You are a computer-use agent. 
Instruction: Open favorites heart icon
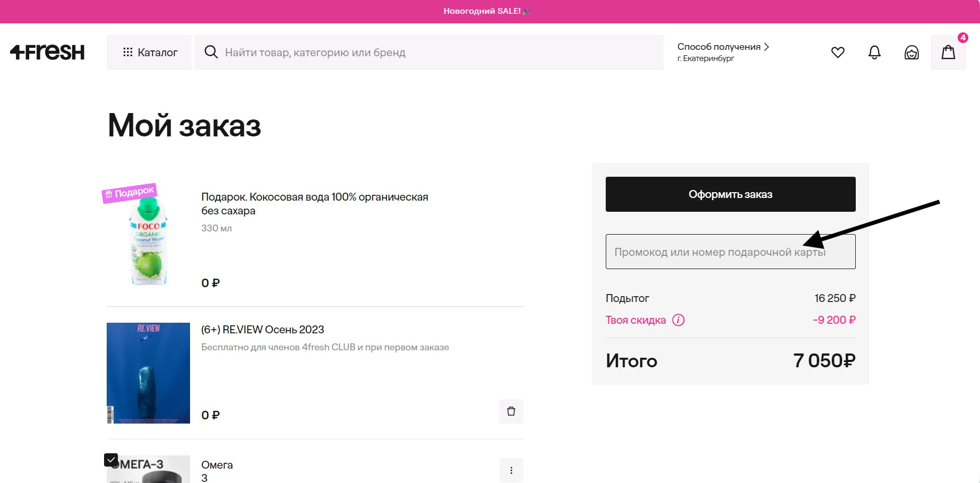pyautogui.click(x=838, y=52)
